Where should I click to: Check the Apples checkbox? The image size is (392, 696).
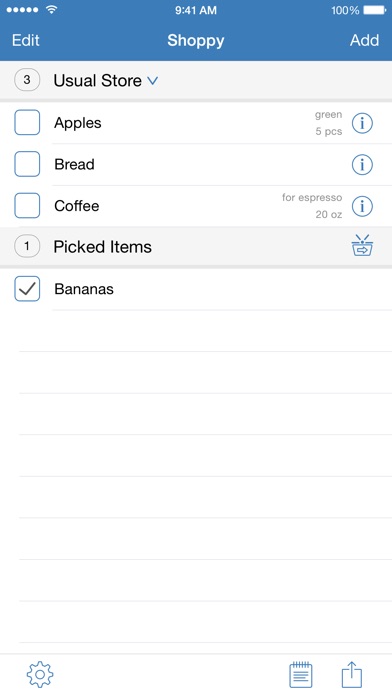point(27,123)
